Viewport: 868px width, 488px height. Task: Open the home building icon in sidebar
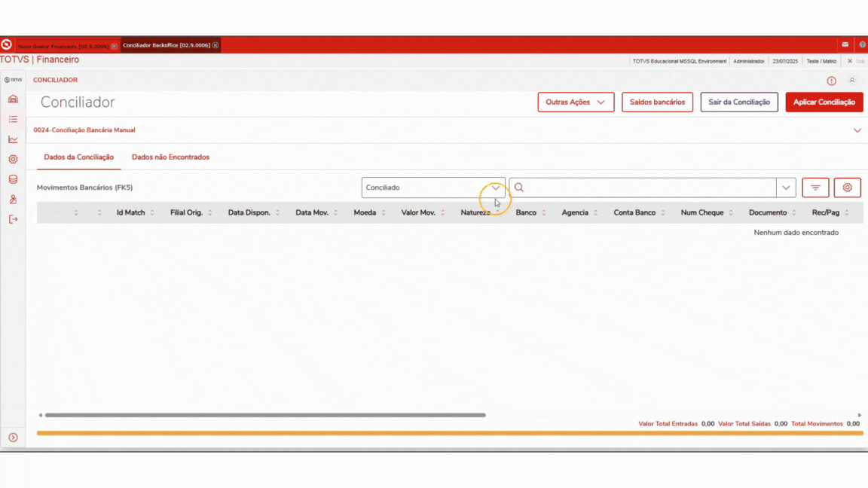pos(13,99)
